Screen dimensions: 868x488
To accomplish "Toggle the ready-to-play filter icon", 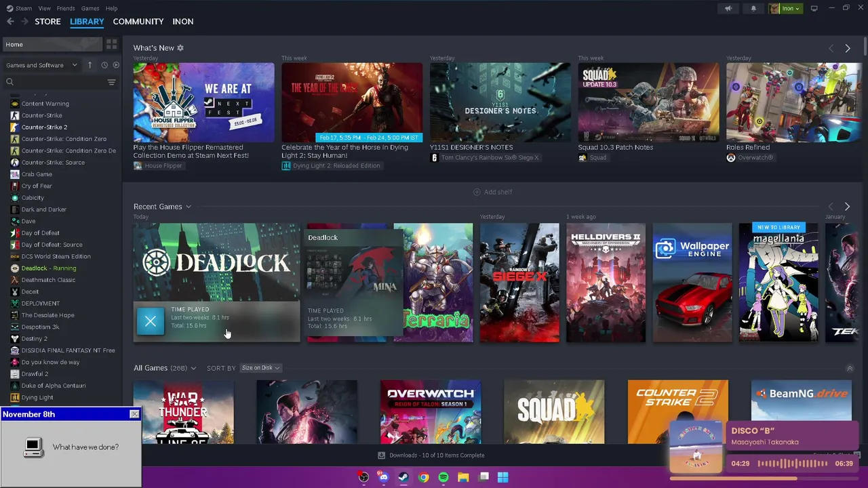I will coord(116,65).
